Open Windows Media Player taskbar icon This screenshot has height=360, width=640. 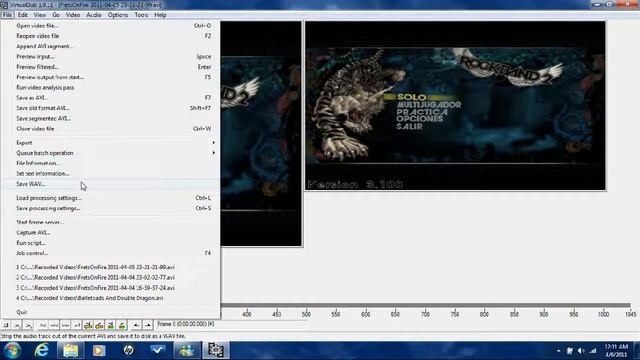click(99, 351)
